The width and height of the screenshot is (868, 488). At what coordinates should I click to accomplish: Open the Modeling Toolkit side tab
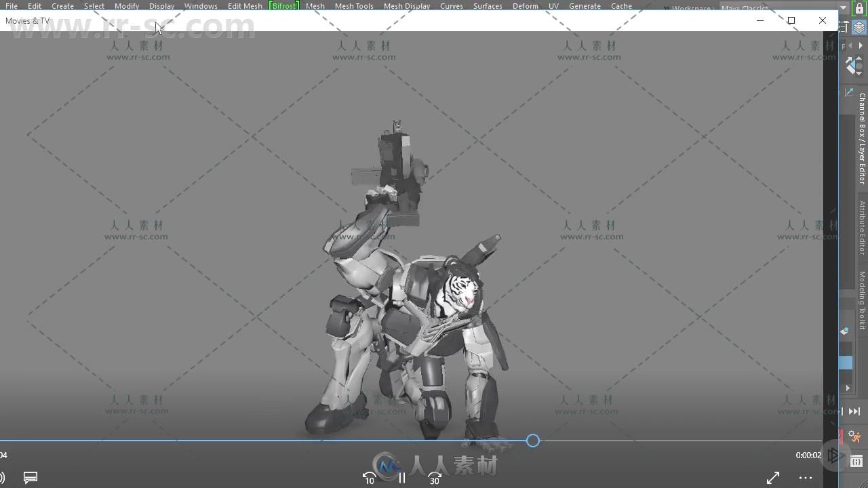tap(862, 300)
